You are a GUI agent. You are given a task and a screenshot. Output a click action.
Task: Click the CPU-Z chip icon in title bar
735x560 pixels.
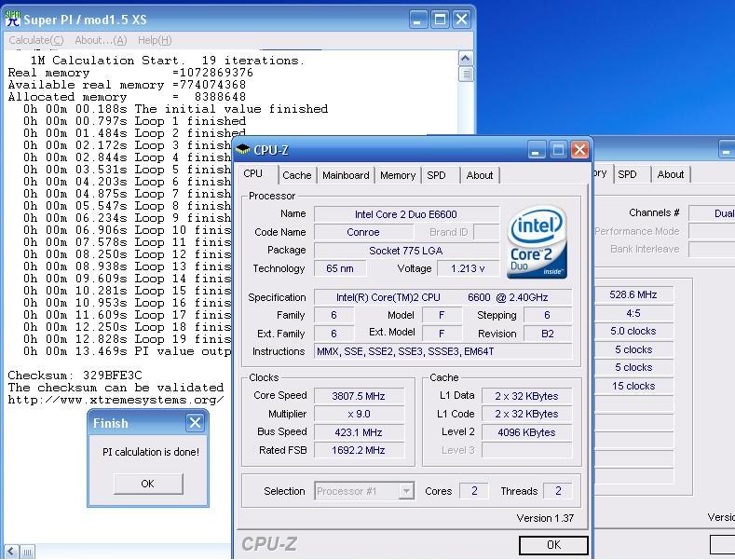pyautogui.click(x=243, y=149)
